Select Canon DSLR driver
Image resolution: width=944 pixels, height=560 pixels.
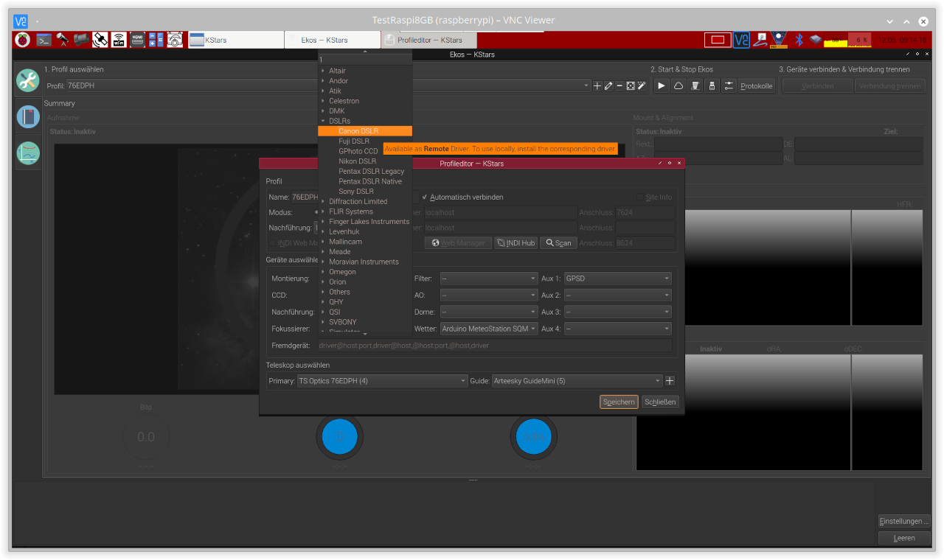[365, 131]
